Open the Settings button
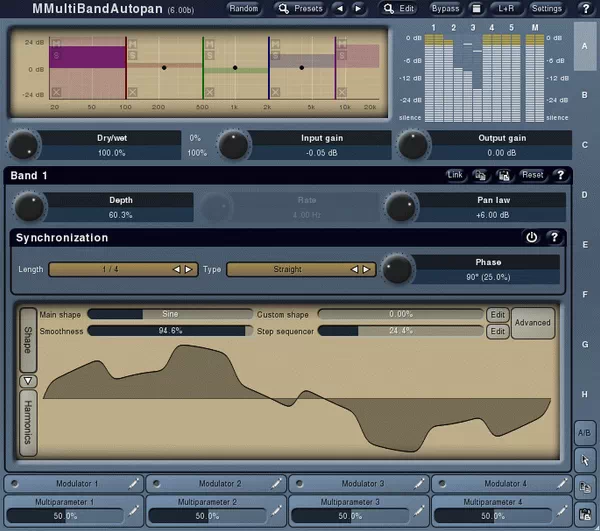This screenshot has height=531, width=600. point(546,8)
